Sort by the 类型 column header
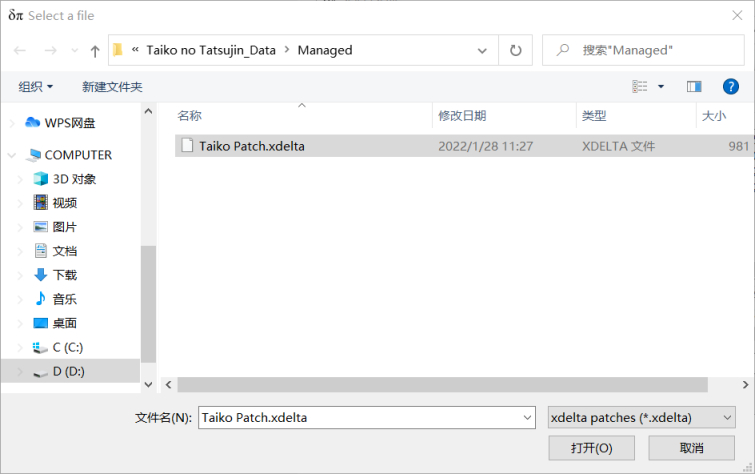755x474 pixels. tap(594, 116)
